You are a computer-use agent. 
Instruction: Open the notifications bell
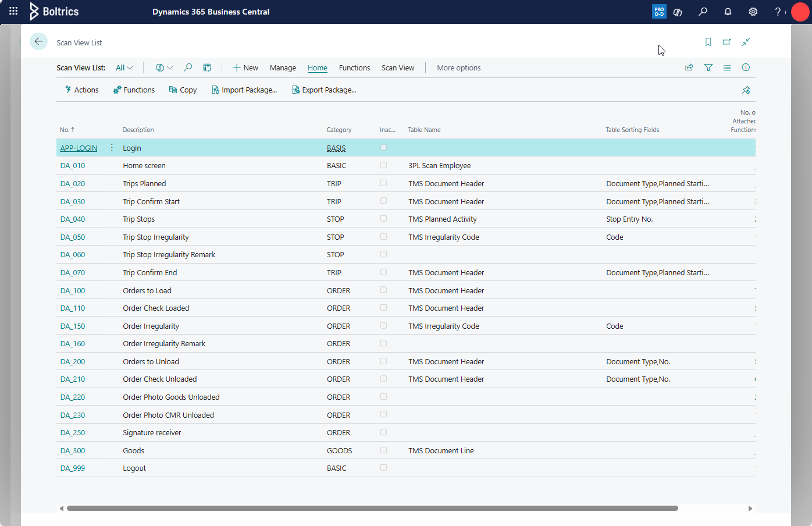728,12
